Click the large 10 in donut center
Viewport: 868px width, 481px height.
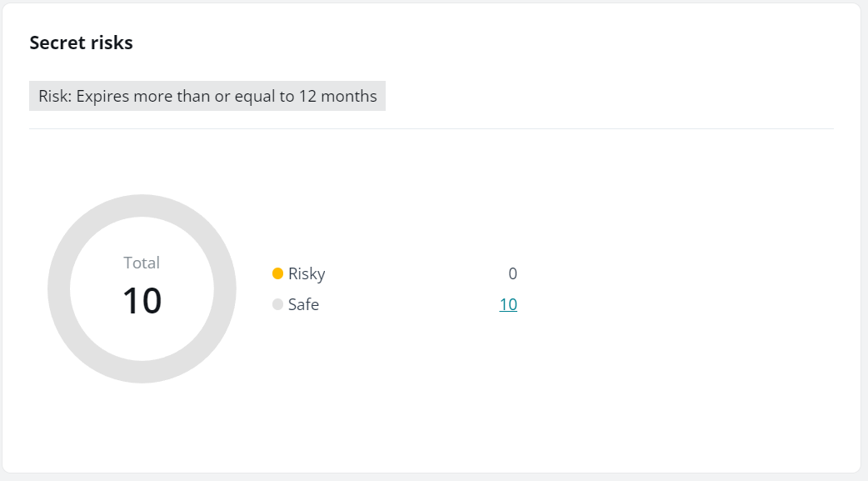[x=142, y=300]
